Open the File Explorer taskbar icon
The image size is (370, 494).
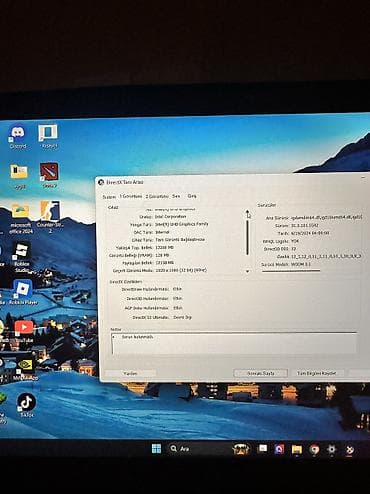tap(297, 450)
